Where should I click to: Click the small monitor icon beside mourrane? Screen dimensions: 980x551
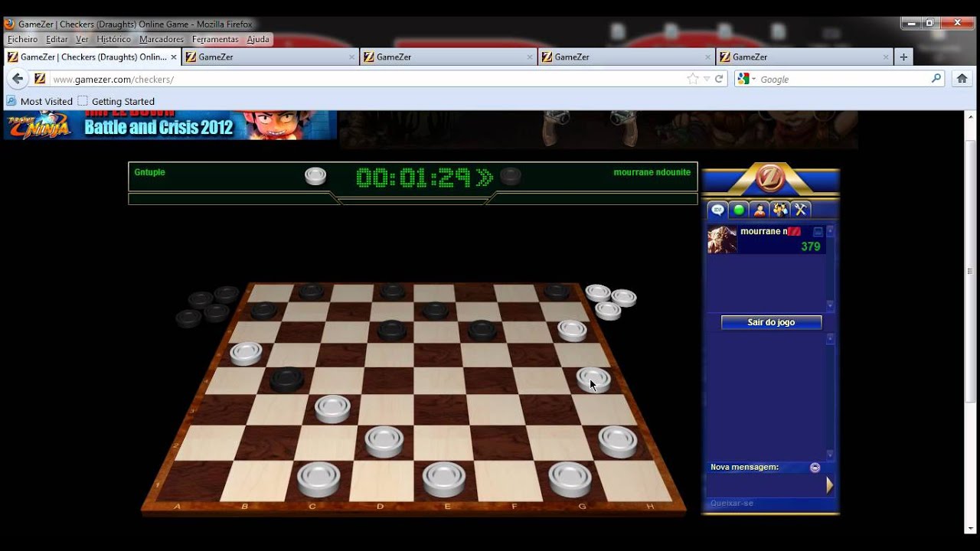pos(818,231)
